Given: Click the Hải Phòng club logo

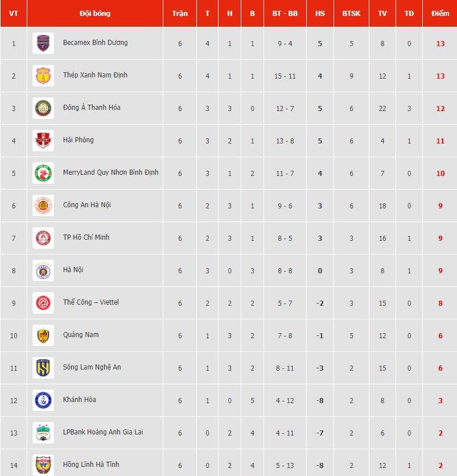Looking at the screenshot, I should (x=43, y=141).
